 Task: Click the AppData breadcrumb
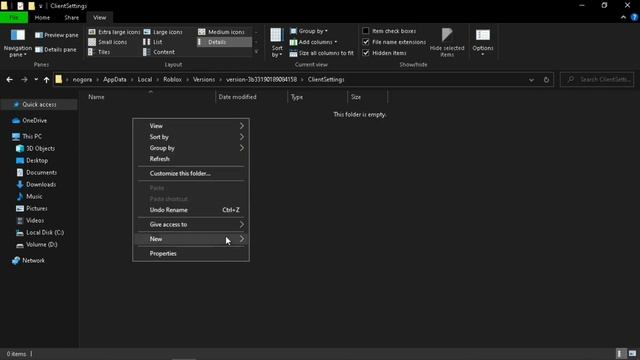(x=115, y=80)
